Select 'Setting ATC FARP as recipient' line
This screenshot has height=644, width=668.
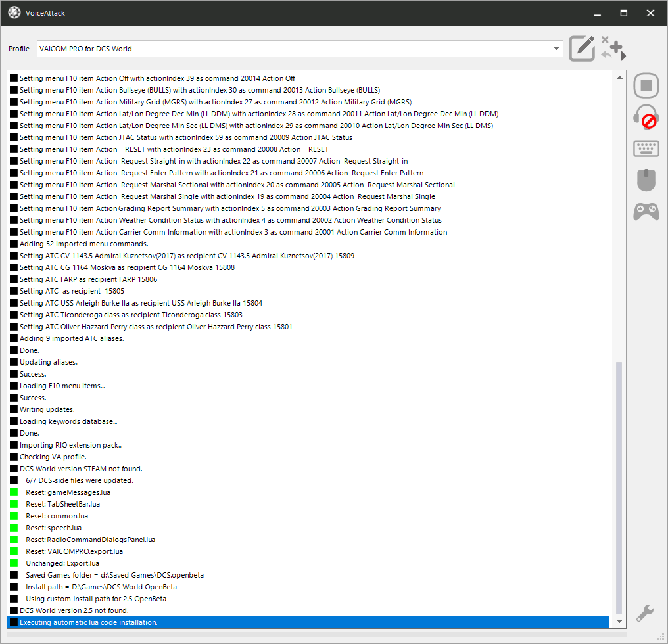308,279
